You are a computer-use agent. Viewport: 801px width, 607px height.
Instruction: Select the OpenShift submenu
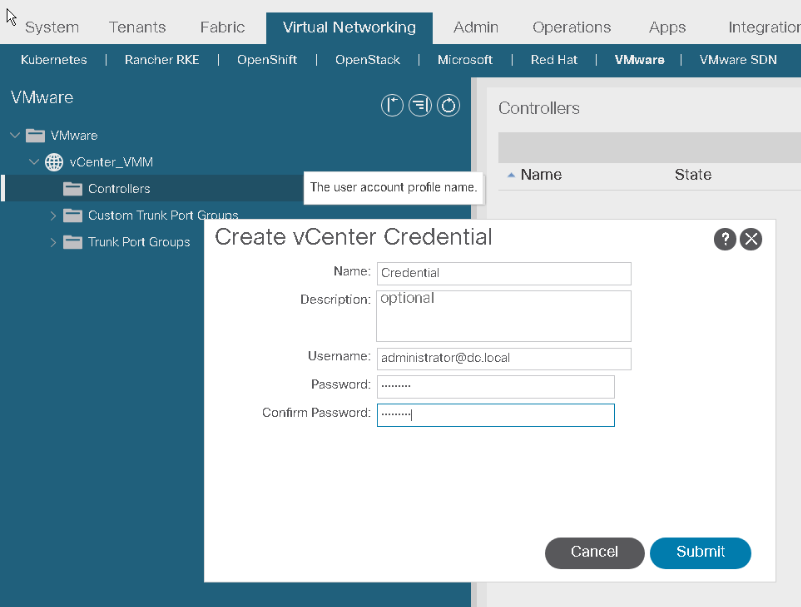click(267, 60)
